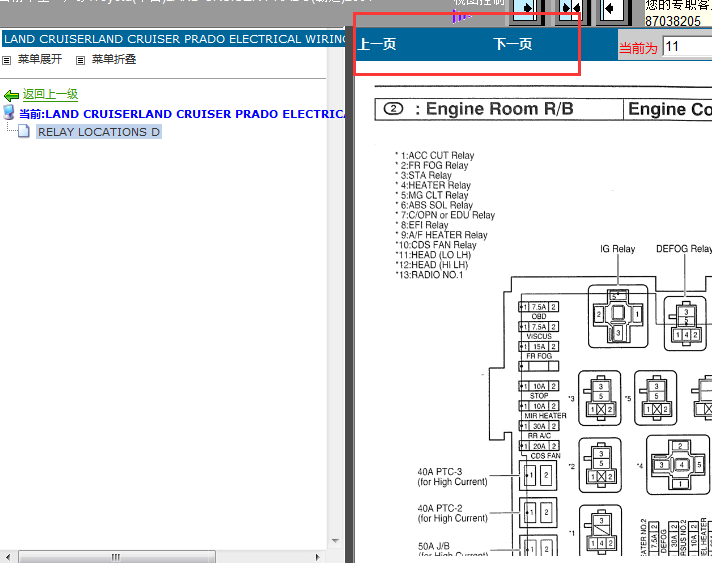Screen dimensions: 712x563
Task: Click the 6:ABS SOL Relay legend entry
Action: 434,205
